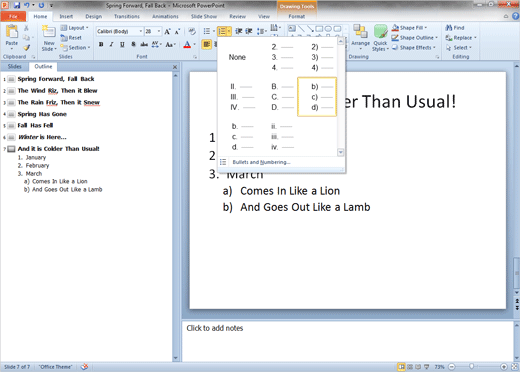Click the Undo arrow icon
Image resolution: width=520 pixels, height=372 pixels.
(27, 5)
